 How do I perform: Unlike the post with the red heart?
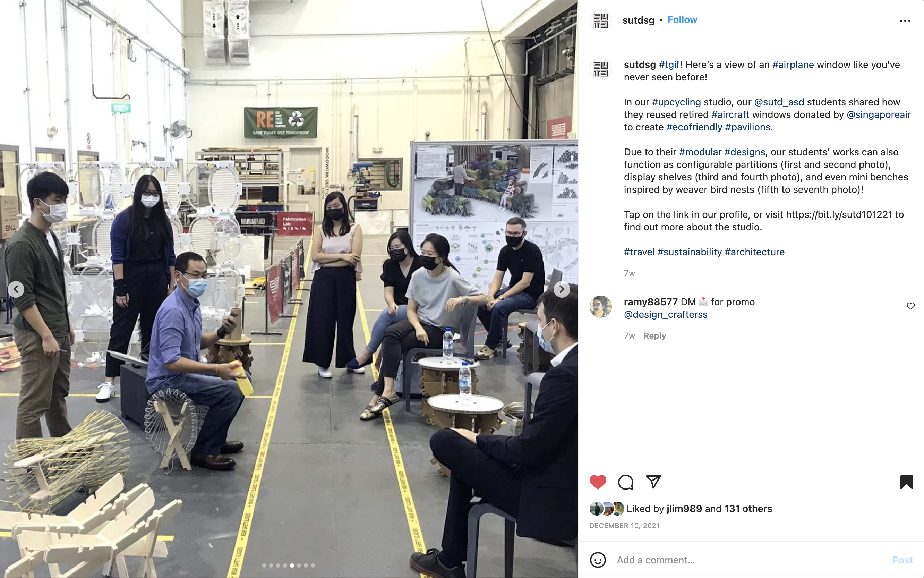[598, 482]
